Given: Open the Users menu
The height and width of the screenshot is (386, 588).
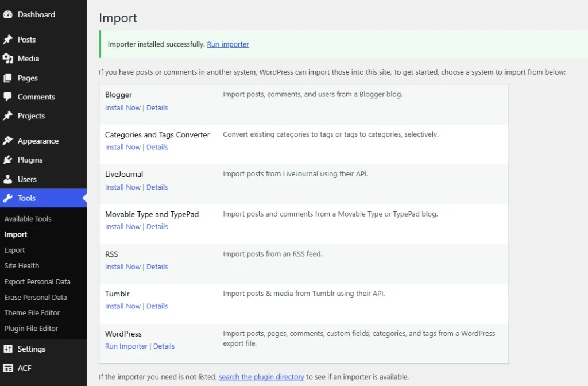Looking at the screenshot, I should pos(27,179).
